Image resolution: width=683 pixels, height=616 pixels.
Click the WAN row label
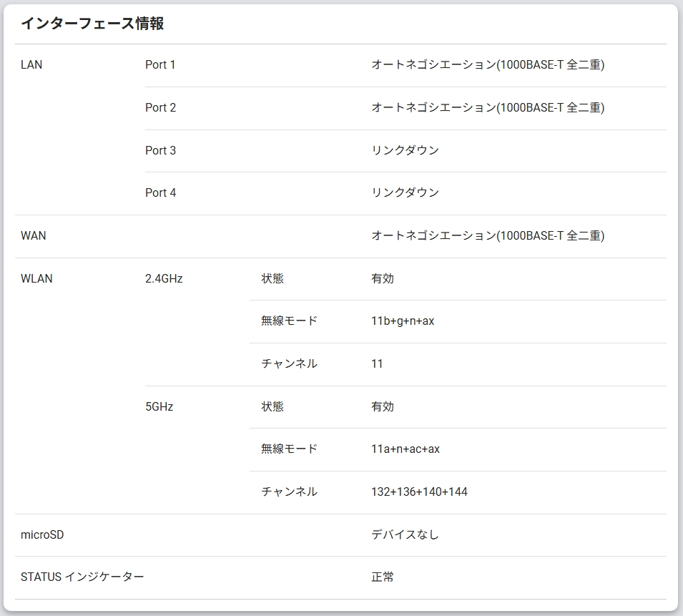point(32,236)
